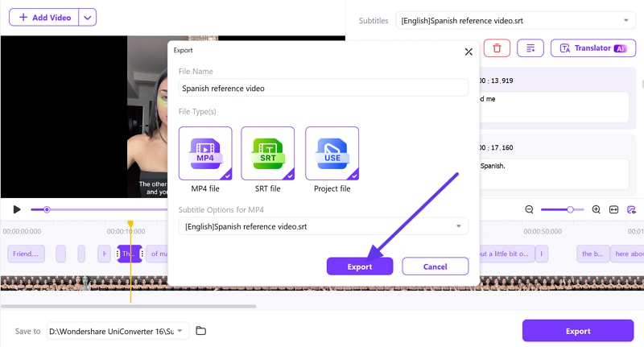
Task: Click the horizontal timeline scrollbar
Action: point(129,307)
